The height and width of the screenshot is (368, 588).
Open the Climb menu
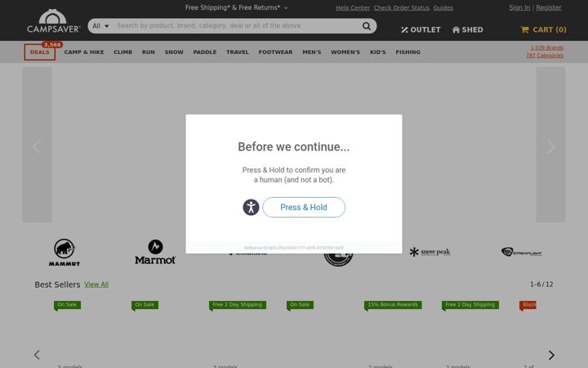pyautogui.click(x=123, y=52)
